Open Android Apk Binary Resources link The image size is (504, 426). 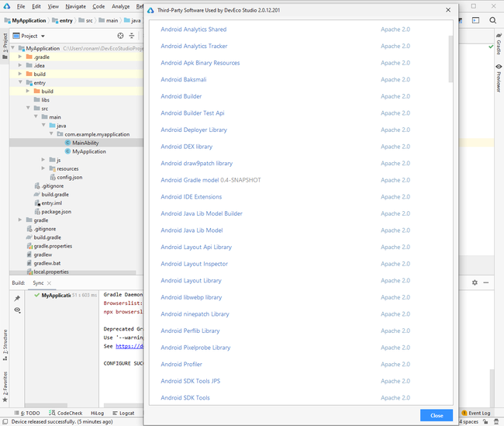tap(200, 63)
